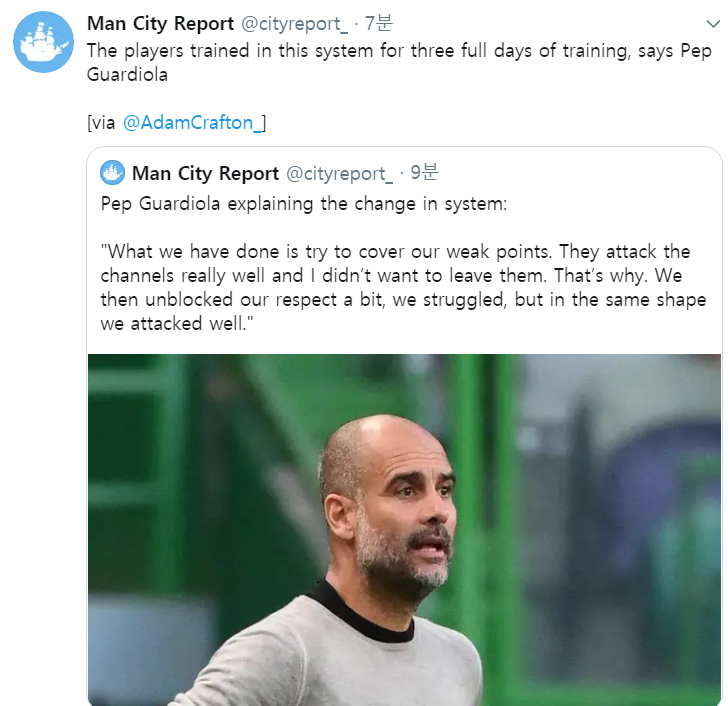The width and height of the screenshot is (728, 706).
Task: Open the @AdamCrafton_ mention link
Action: coord(194,123)
